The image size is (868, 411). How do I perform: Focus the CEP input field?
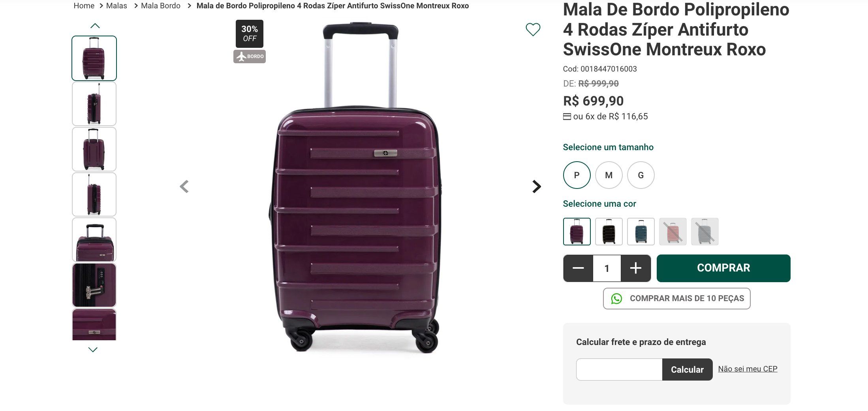point(619,370)
